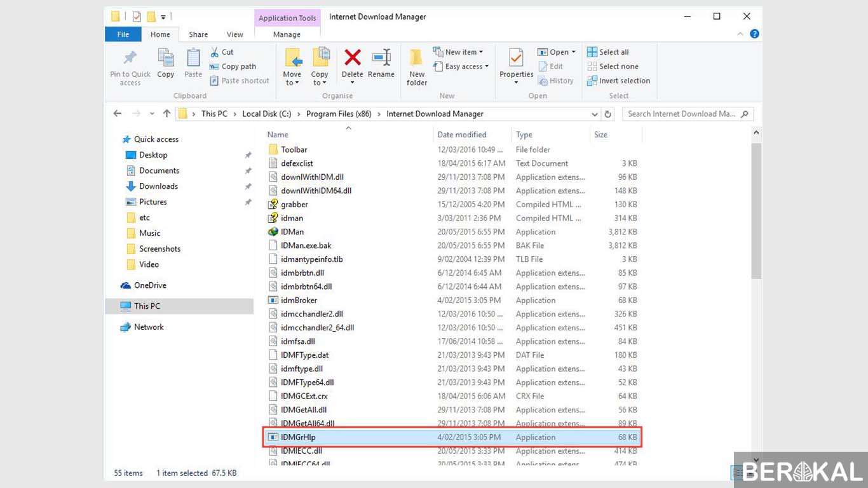Select the IDMGCExt.crx file
The height and width of the screenshot is (488, 868).
[x=304, y=396]
